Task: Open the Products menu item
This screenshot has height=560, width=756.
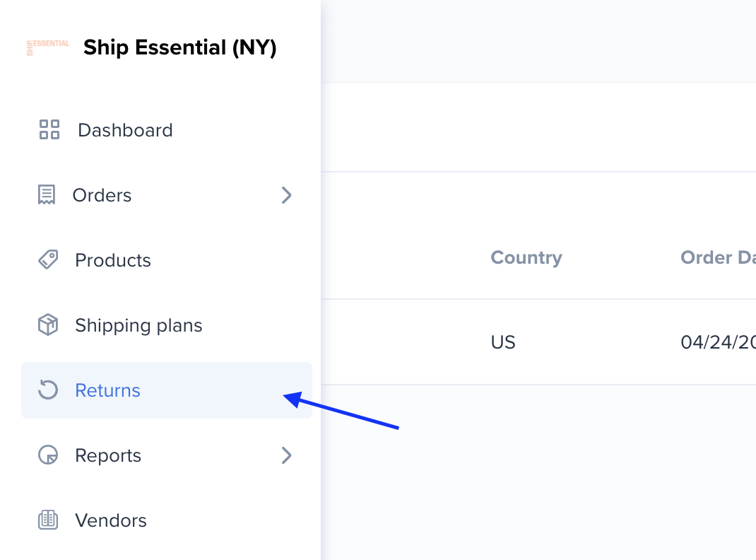Action: [167, 260]
